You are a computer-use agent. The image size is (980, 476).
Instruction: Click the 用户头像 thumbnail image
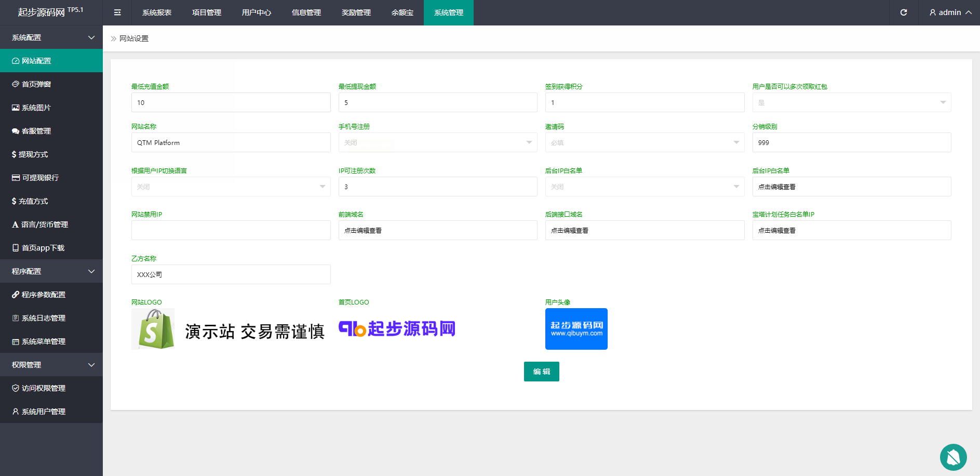click(x=576, y=329)
